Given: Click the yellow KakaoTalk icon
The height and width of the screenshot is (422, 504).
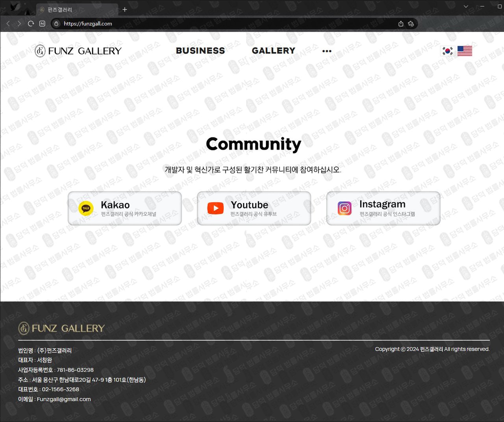Looking at the screenshot, I should click(86, 208).
